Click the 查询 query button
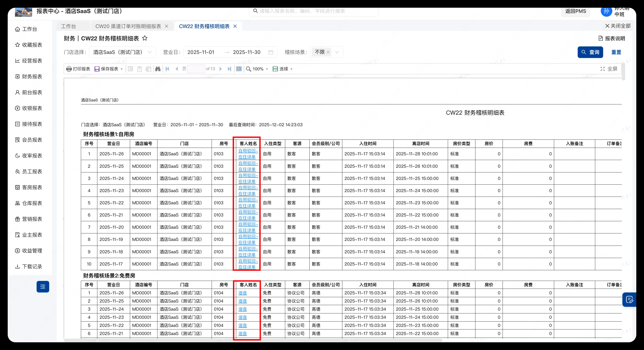 (x=591, y=52)
